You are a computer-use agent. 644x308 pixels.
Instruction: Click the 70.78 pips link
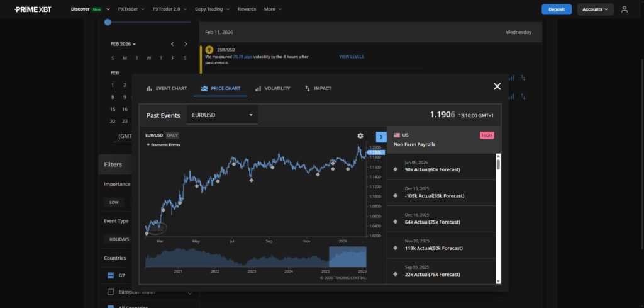(x=242, y=57)
